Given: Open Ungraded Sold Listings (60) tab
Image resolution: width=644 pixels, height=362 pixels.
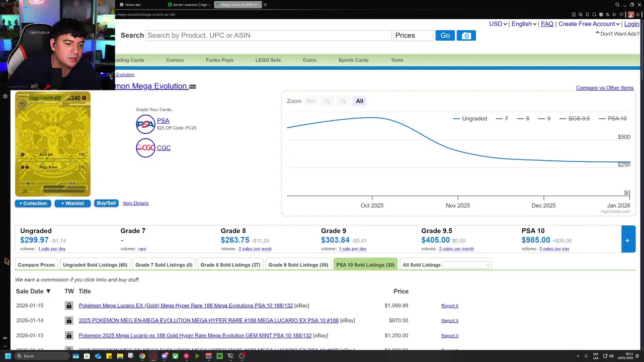Looking at the screenshot, I should click(95, 265).
